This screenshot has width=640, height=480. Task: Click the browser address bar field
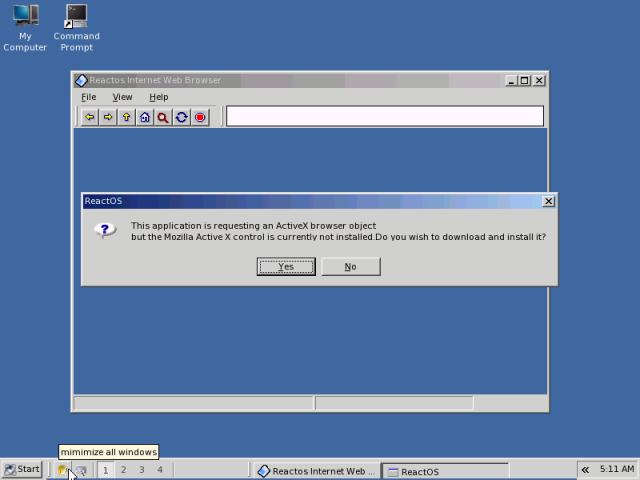click(x=384, y=116)
